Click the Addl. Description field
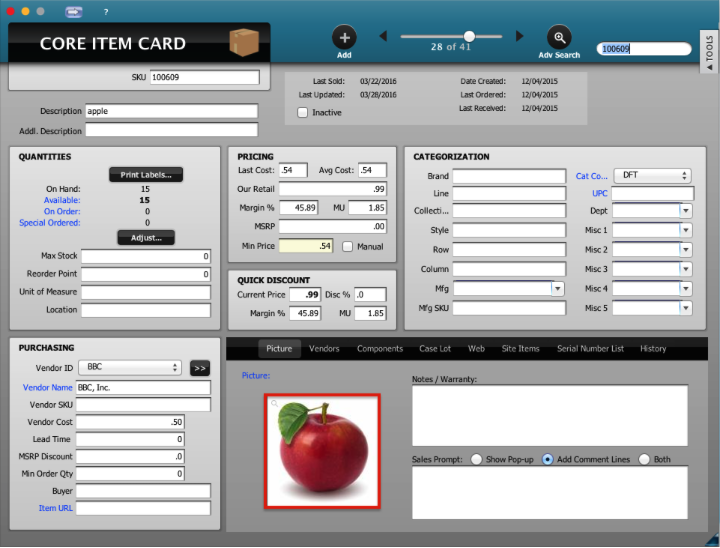This screenshot has width=720, height=548. 171,130
